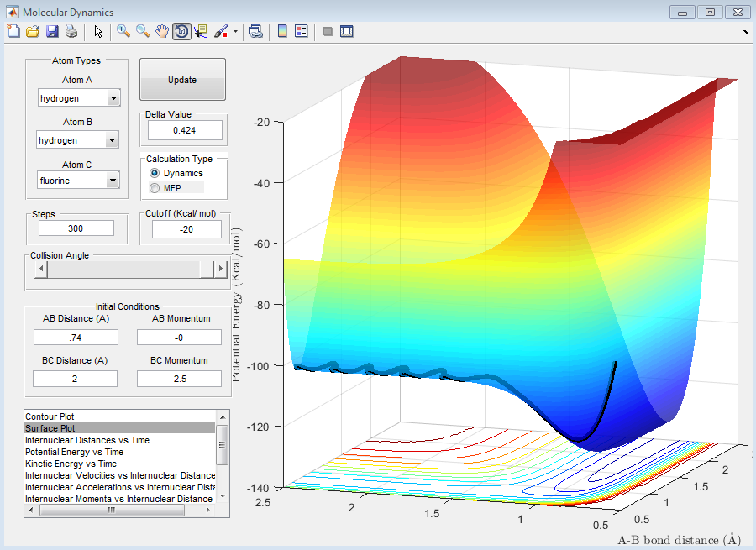Insert a colorbar from the toolbar
This screenshot has height=550, width=756.
point(282,31)
